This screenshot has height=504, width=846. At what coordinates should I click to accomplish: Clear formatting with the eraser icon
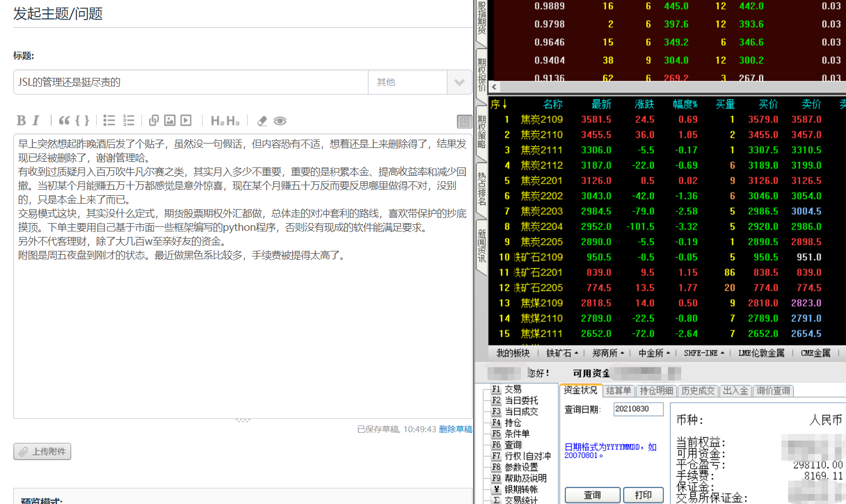pyautogui.click(x=262, y=121)
